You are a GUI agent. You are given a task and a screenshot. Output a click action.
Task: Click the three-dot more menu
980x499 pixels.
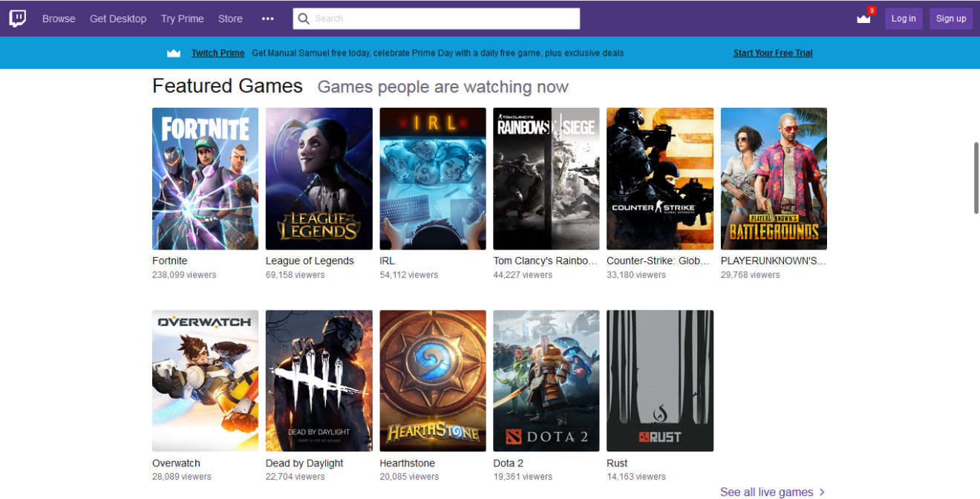pyautogui.click(x=268, y=19)
